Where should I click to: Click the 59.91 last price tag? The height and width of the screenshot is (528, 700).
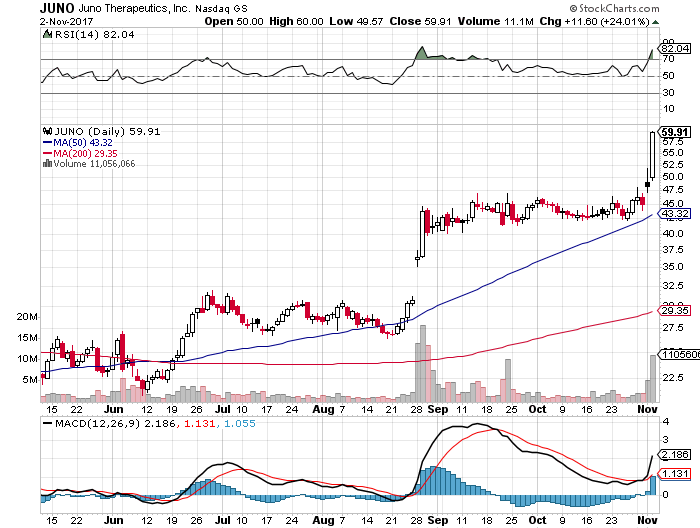(676, 132)
